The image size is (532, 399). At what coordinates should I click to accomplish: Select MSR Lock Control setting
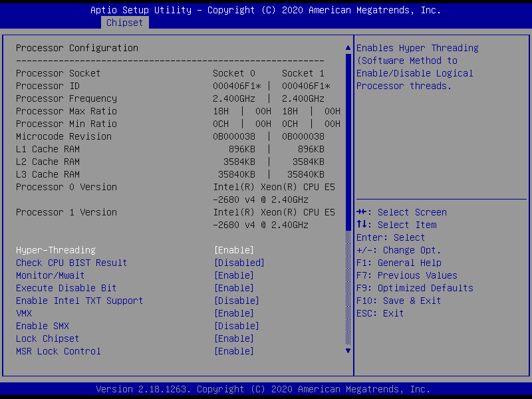point(59,351)
